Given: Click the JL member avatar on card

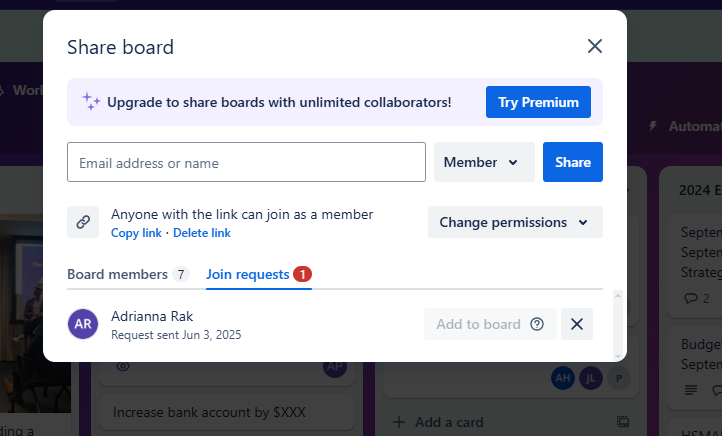Looking at the screenshot, I should point(591,378).
